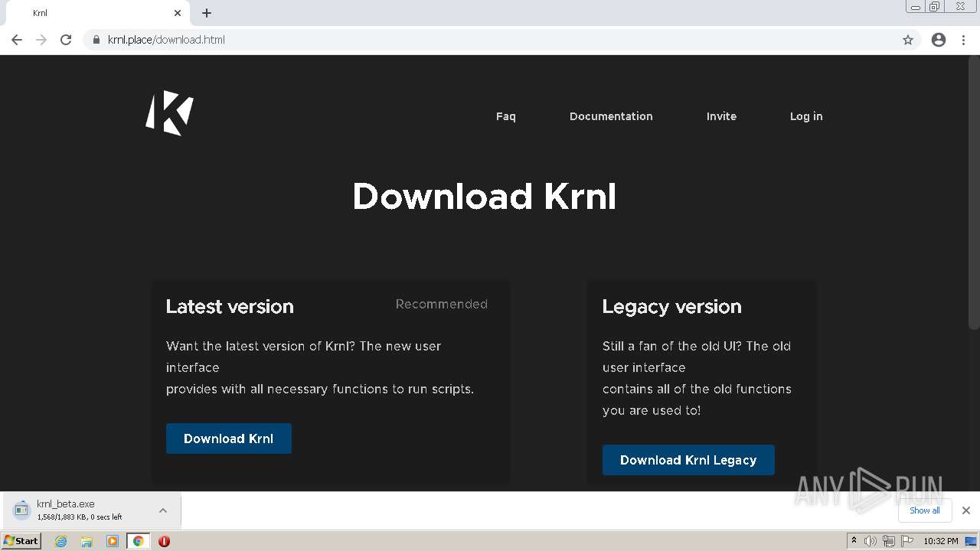Click the krnl_beta.exe file icon
Screen dimensions: 980x551
click(x=21, y=510)
